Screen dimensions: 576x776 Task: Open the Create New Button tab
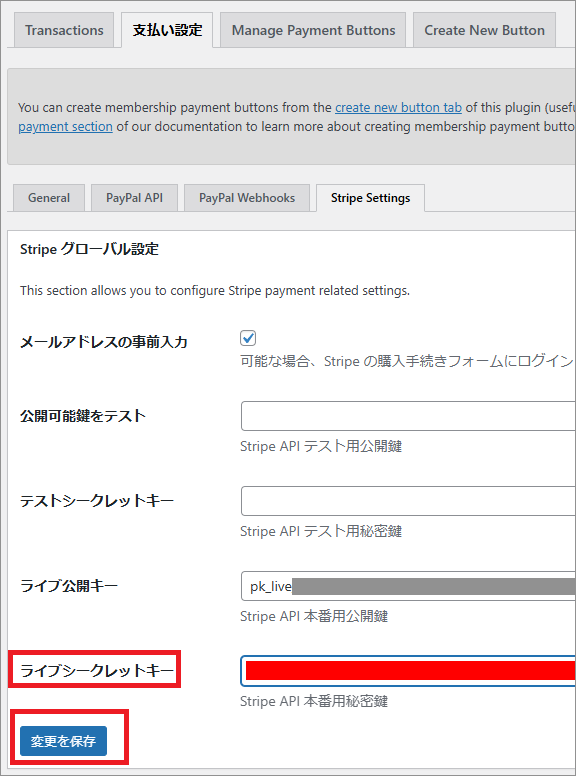484,30
